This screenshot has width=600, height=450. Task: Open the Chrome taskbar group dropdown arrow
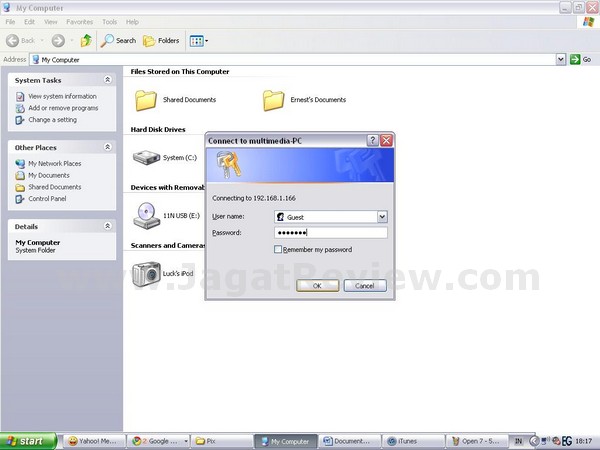(186, 441)
